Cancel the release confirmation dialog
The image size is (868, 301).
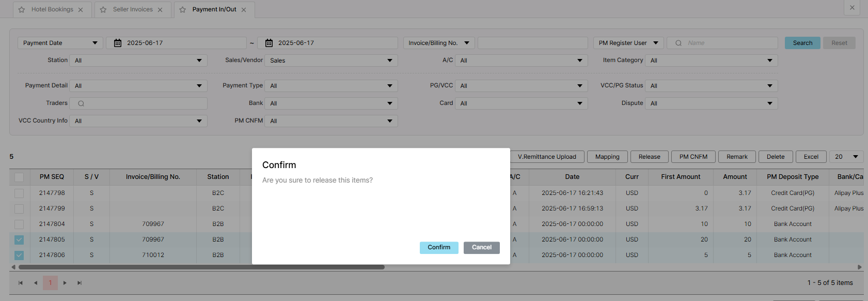[x=482, y=248]
